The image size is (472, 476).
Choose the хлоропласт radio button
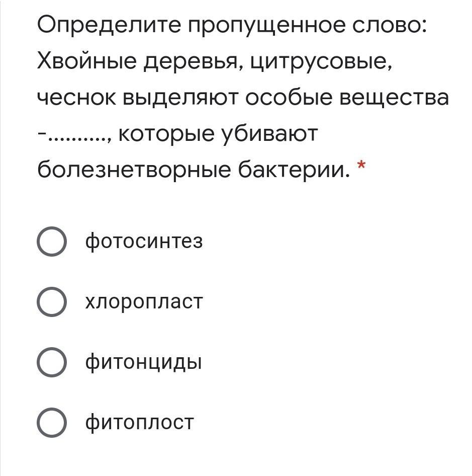click(x=51, y=302)
